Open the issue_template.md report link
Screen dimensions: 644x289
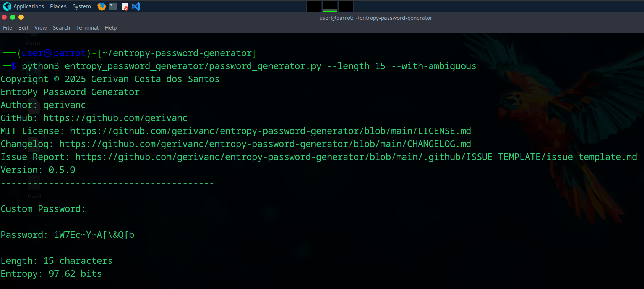pyautogui.click(x=355, y=157)
